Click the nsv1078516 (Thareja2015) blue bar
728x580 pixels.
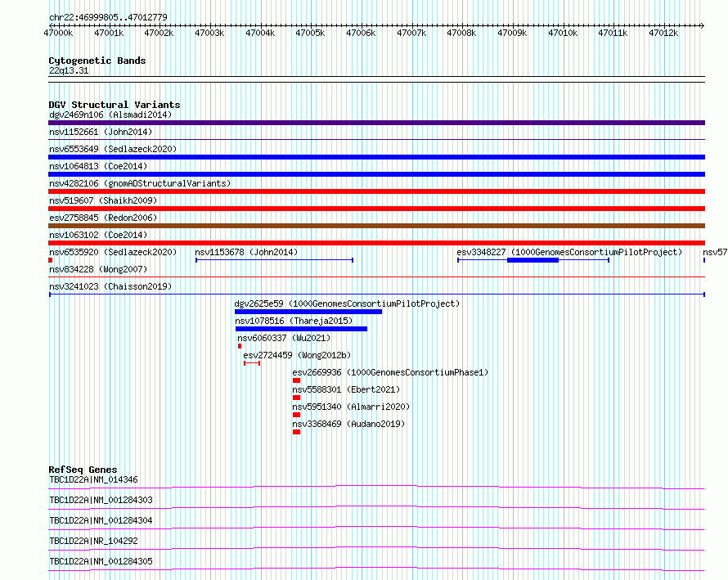pyautogui.click(x=301, y=329)
